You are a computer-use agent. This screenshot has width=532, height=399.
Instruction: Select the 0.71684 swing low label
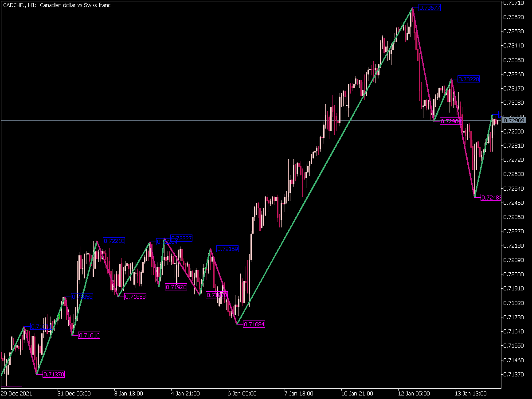254,325
